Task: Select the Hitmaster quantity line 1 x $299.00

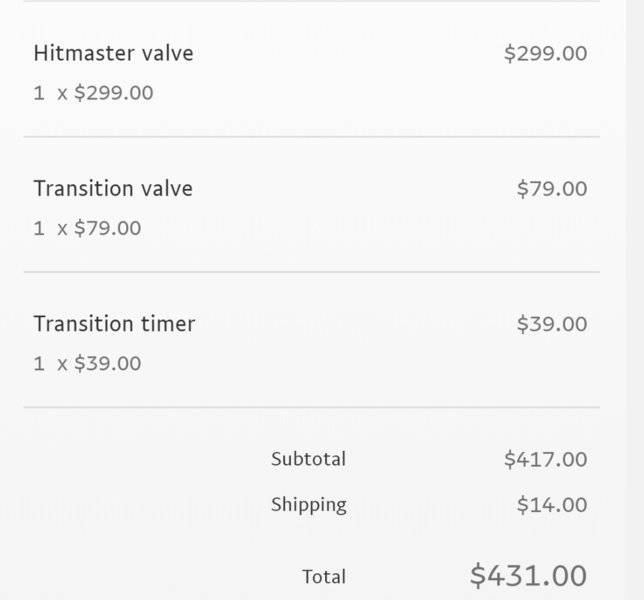Action: click(x=93, y=93)
